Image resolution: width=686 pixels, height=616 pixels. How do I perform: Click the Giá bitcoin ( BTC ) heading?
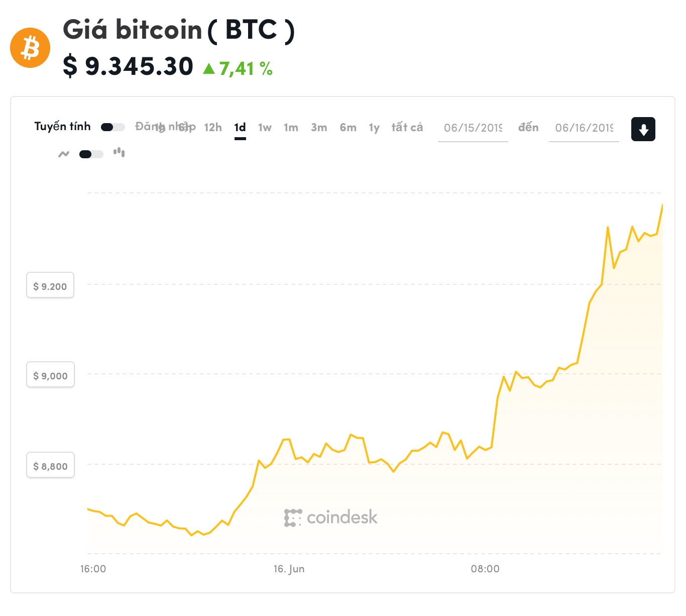pos(179,30)
